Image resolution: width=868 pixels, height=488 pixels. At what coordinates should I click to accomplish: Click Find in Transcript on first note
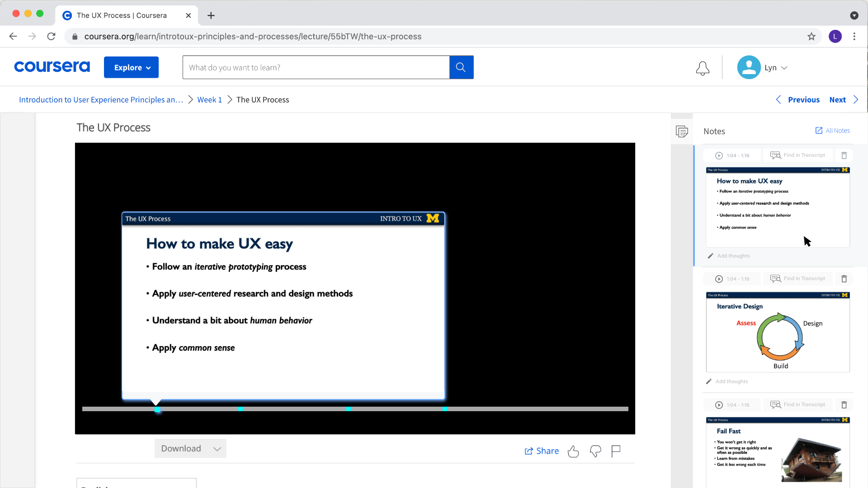798,155
